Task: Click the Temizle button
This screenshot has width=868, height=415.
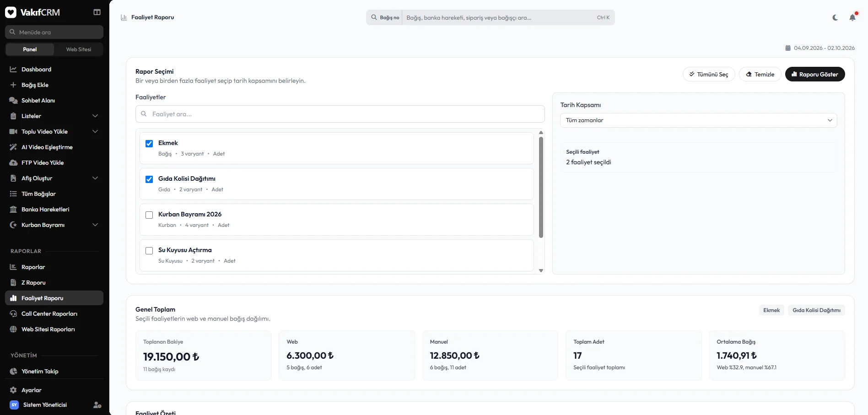Action: point(760,74)
